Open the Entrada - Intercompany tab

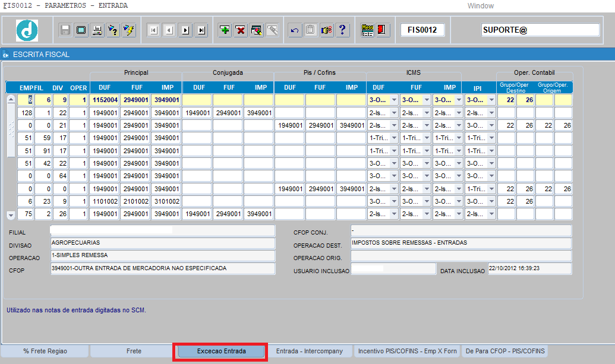pos(309,351)
